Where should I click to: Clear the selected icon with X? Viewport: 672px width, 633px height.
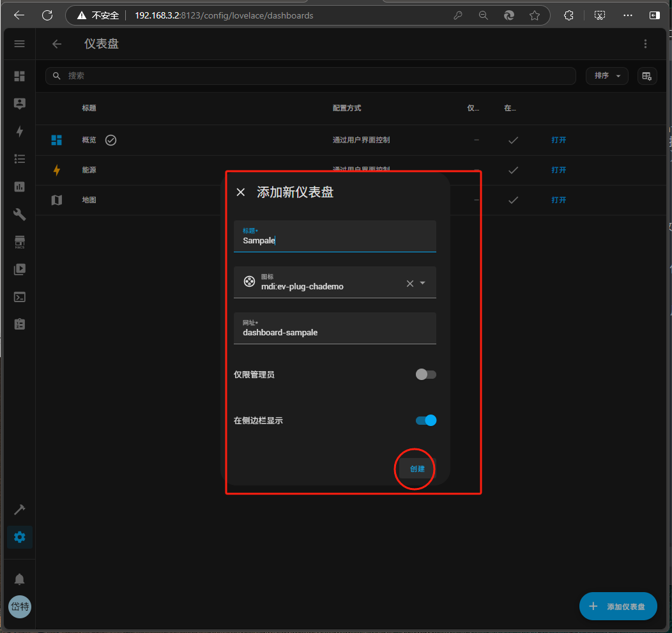pyautogui.click(x=410, y=283)
